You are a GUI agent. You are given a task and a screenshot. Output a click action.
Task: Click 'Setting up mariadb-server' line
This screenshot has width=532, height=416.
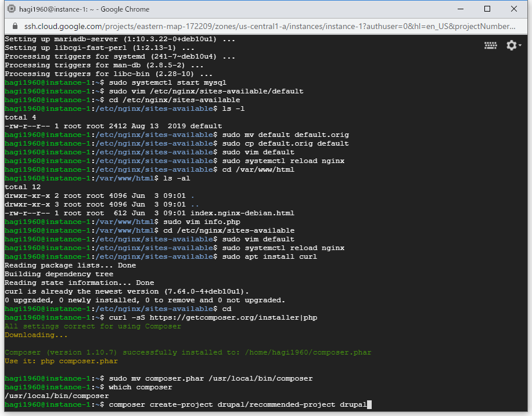pyautogui.click(x=120, y=39)
